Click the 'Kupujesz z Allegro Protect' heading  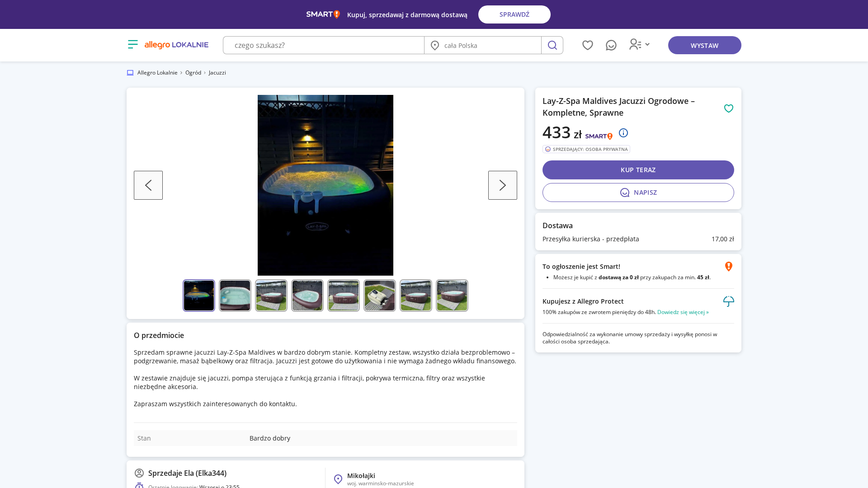tap(583, 301)
